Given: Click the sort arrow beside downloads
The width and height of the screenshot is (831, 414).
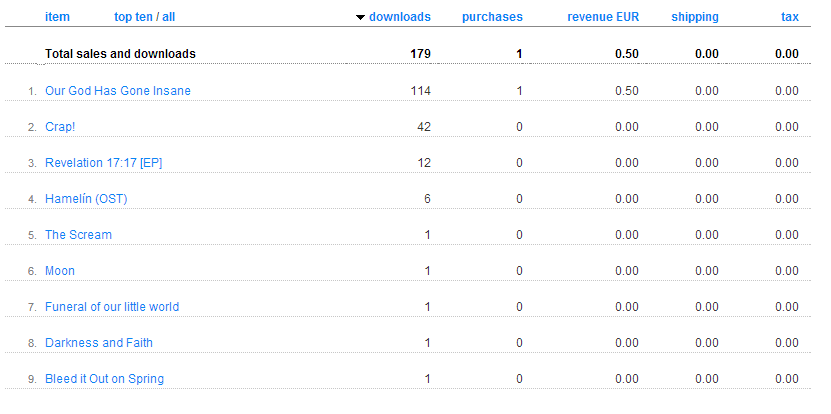Looking at the screenshot, I should pos(360,17).
